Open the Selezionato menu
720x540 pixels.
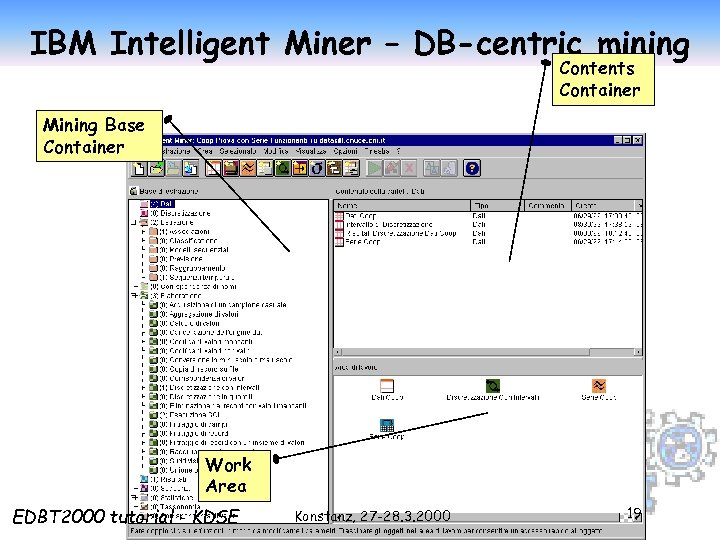[237, 151]
